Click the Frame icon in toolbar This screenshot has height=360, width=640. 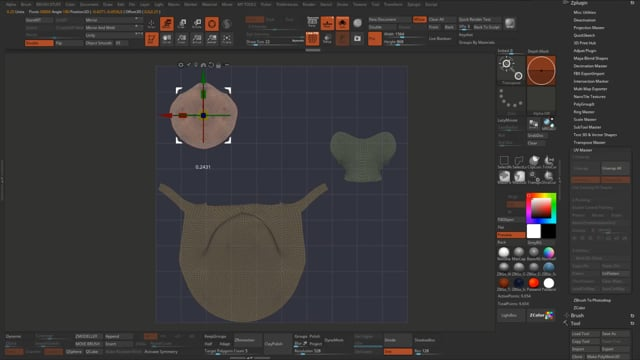pyautogui.click(x=227, y=39)
